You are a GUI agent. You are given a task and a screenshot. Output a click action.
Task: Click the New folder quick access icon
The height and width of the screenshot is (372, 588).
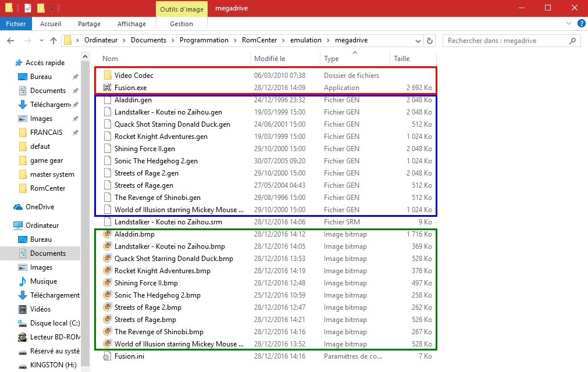click(41, 8)
